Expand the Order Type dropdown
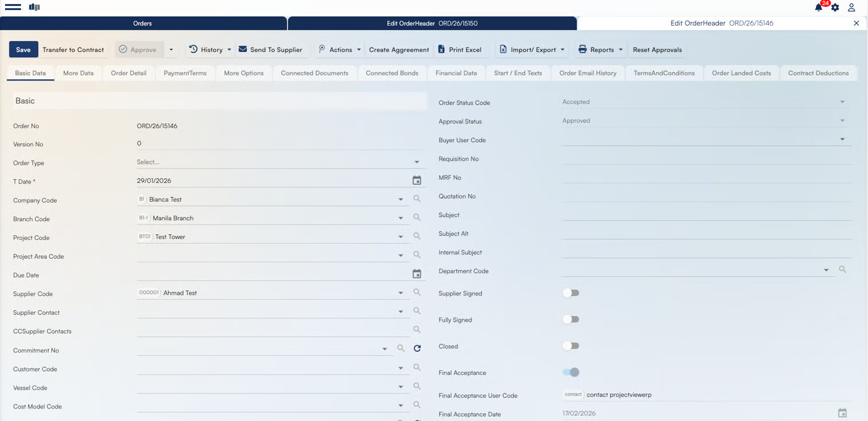This screenshot has width=868, height=421. [417, 162]
